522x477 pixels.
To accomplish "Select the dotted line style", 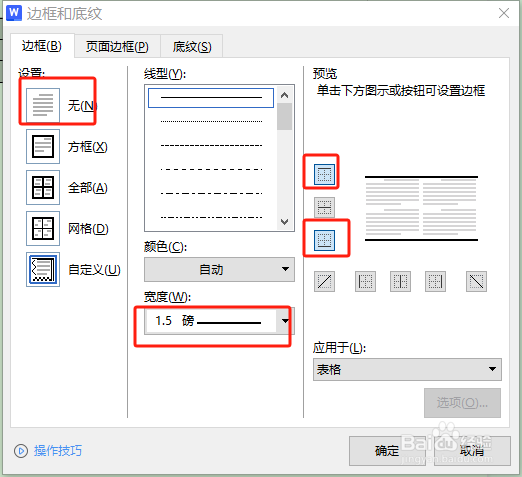I will click(211, 122).
